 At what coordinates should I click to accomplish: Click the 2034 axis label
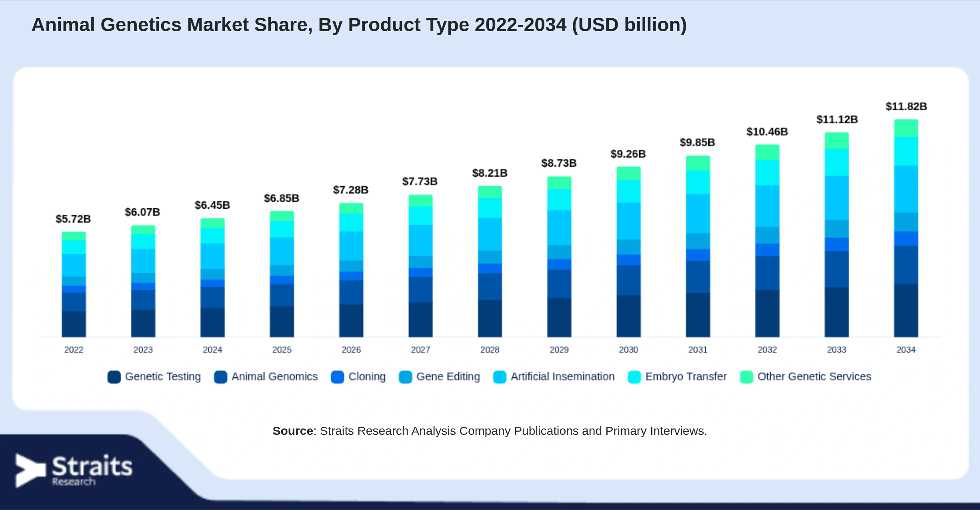coord(906,350)
